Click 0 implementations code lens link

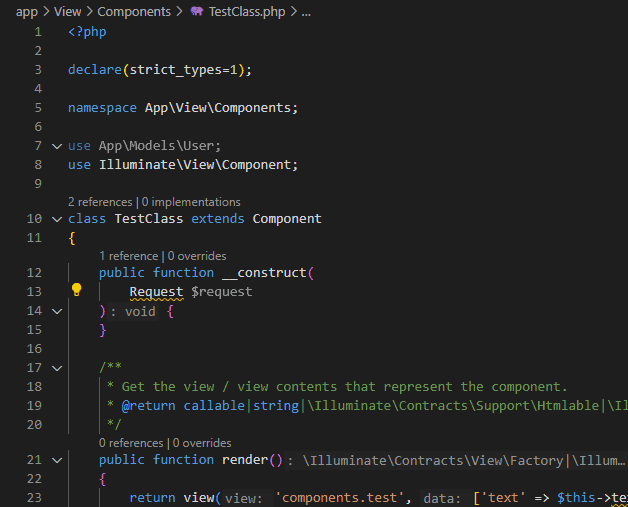point(191,202)
